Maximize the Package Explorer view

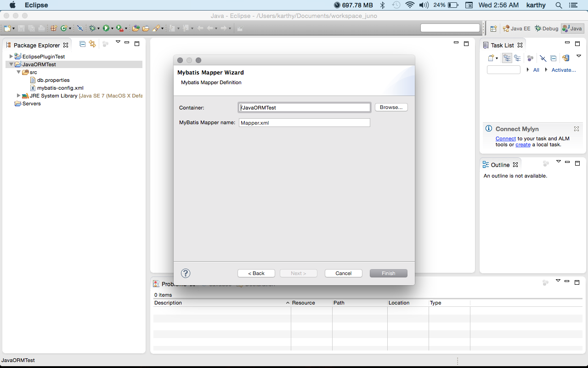pyautogui.click(x=137, y=44)
